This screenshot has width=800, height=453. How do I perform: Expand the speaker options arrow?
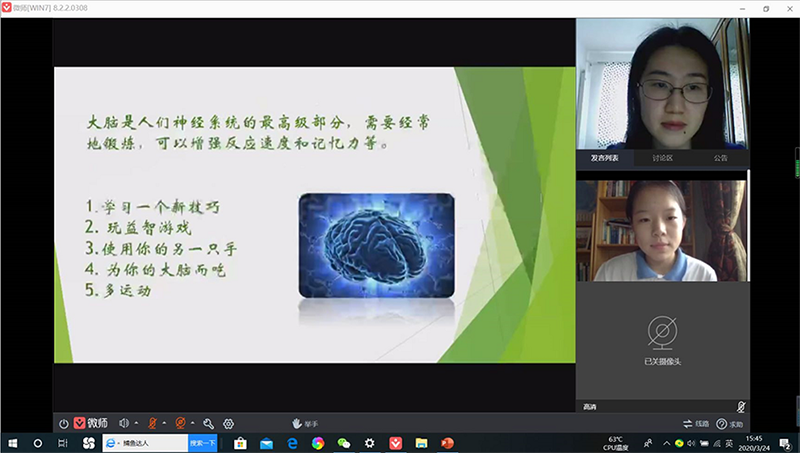[136, 423]
